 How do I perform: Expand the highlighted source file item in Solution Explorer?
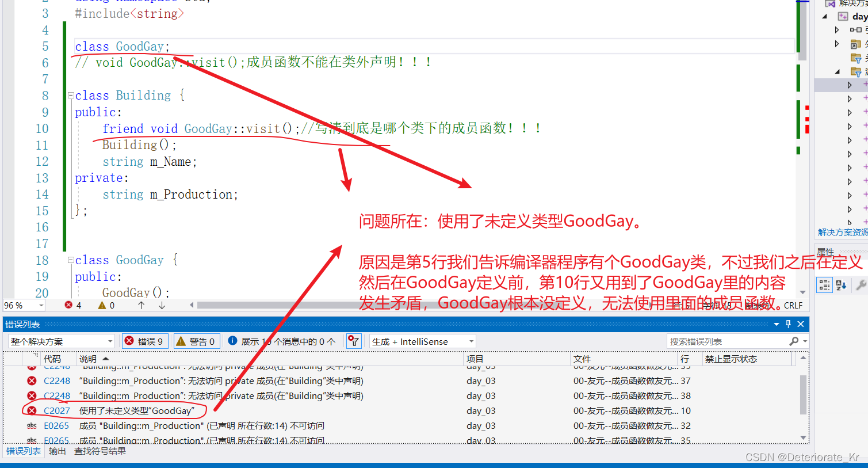tap(850, 85)
